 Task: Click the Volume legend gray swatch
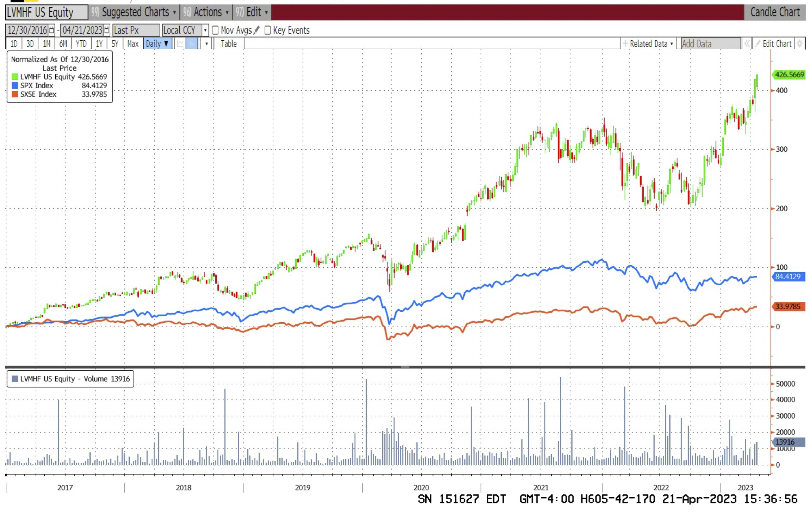15,379
